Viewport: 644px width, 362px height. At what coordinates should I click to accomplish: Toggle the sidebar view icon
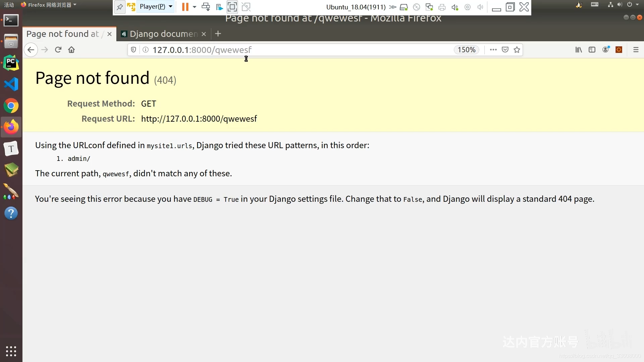click(592, 50)
